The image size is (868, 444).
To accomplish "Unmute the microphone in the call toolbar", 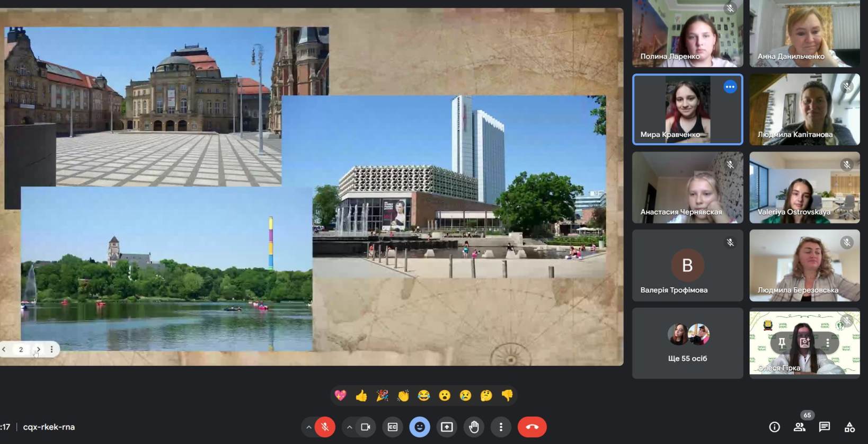I will [325, 427].
